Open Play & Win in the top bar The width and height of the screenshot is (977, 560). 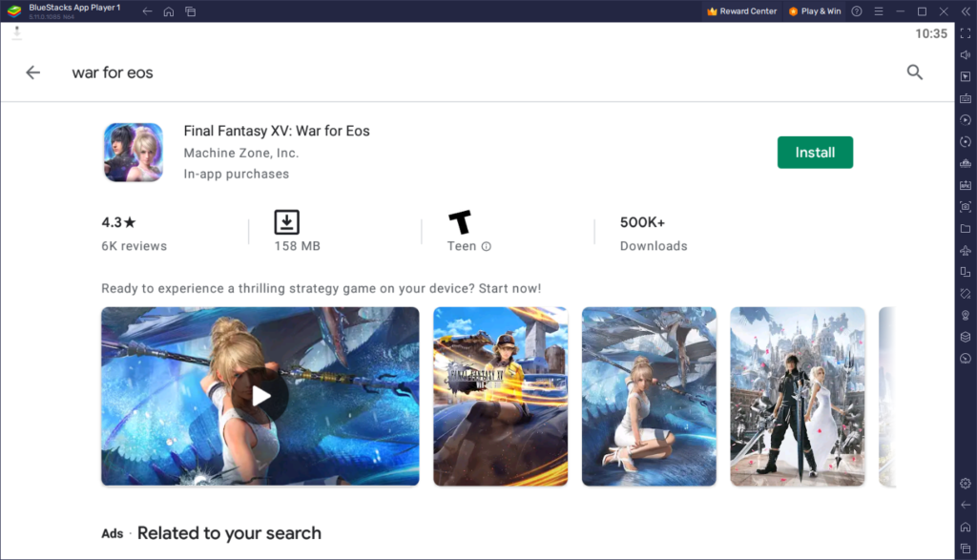click(814, 10)
